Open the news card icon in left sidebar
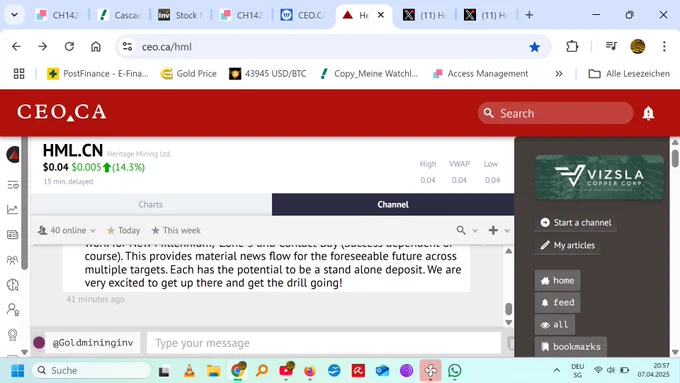This screenshot has height=383, width=680. click(13, 235)
